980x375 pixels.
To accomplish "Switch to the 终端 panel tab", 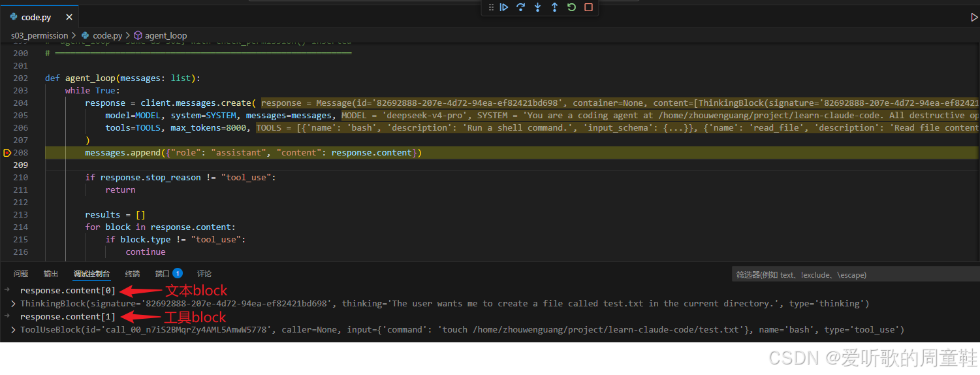I will pyautogui.click(x=133, y=274).
